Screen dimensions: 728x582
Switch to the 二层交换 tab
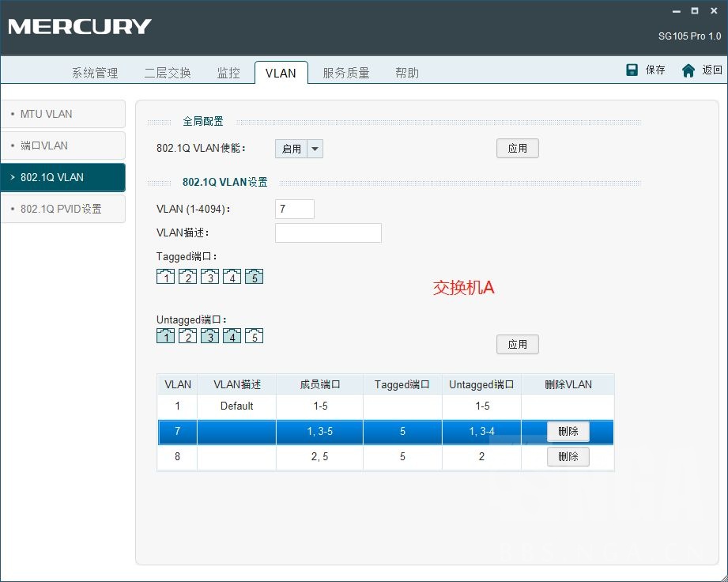click(x=167, y=73)
